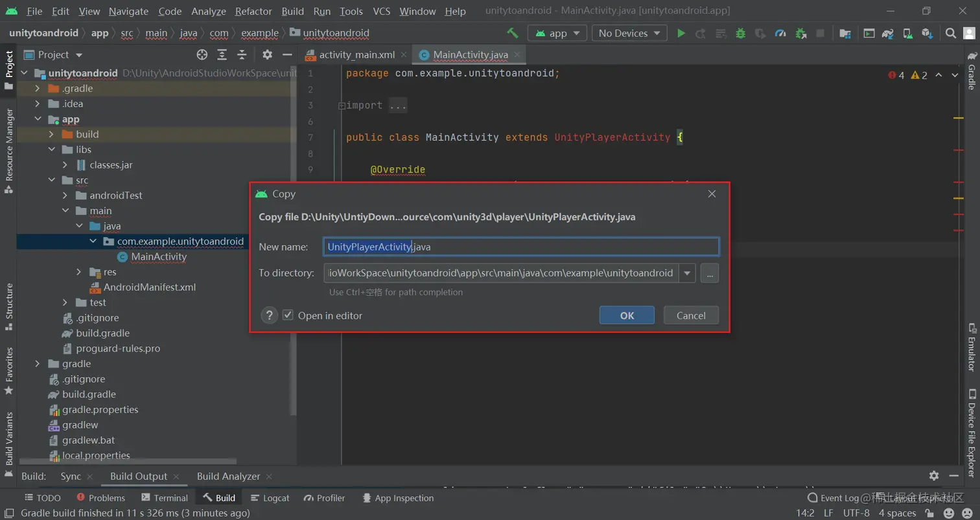Screen dimensions: 980x520
Task: Open the Logcat tool window tab
Action: [x=269, y=498]
